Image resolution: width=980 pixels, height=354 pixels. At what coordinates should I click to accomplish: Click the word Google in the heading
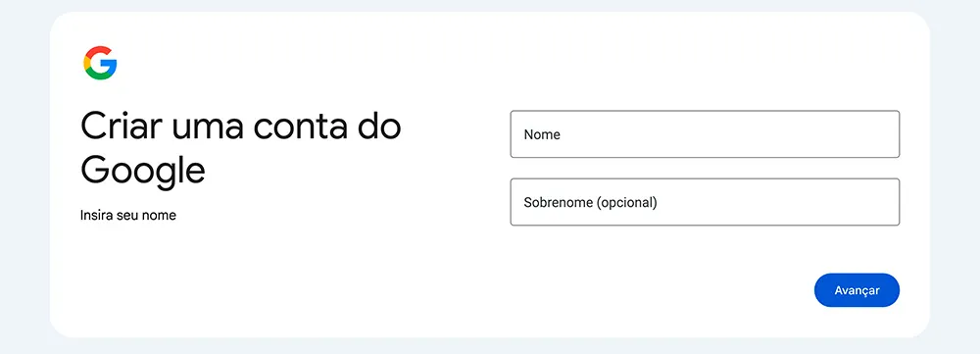point(142,170)
